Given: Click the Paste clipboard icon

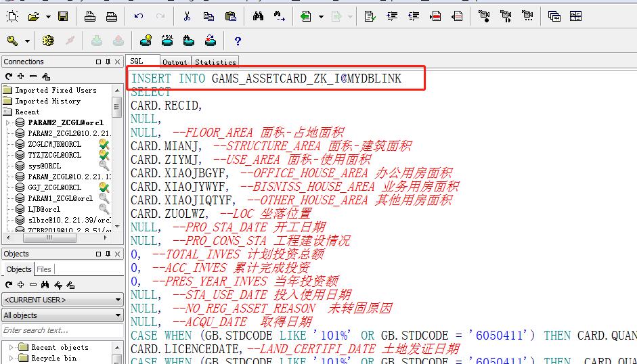Looking at the screenshot, I should tap(231, 16).
